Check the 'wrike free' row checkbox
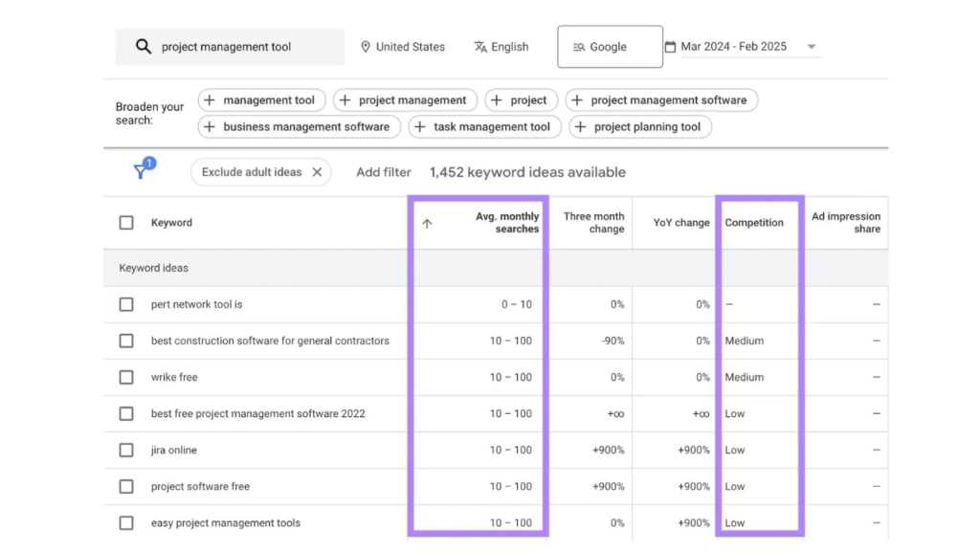Screen dimensions: 980x551 tap(126, 377)
